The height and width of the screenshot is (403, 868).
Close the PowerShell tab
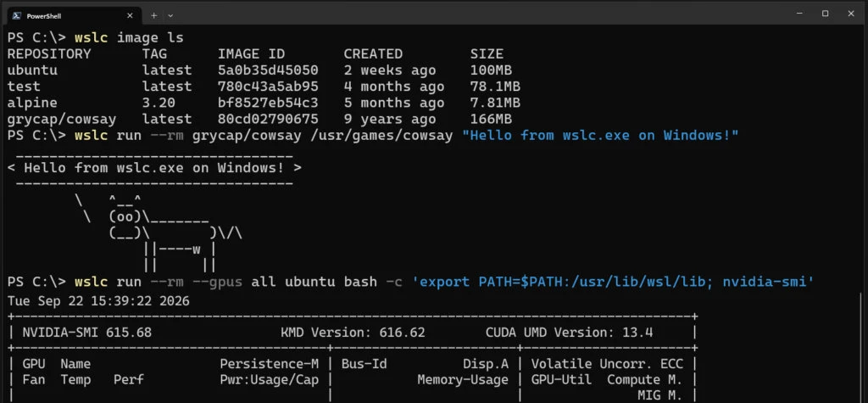tap(130, 15)
